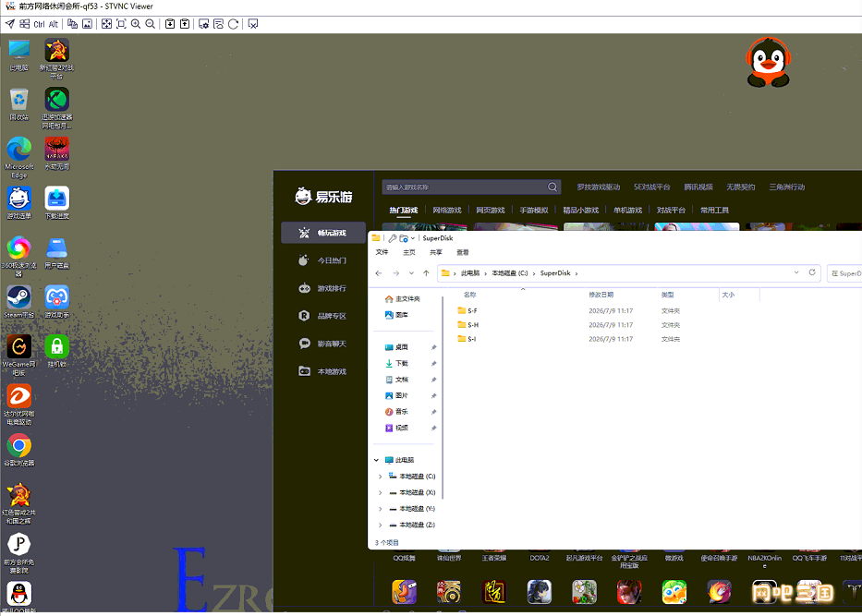Select 下载 in Explorer quick access

click(x=401, y=363)
